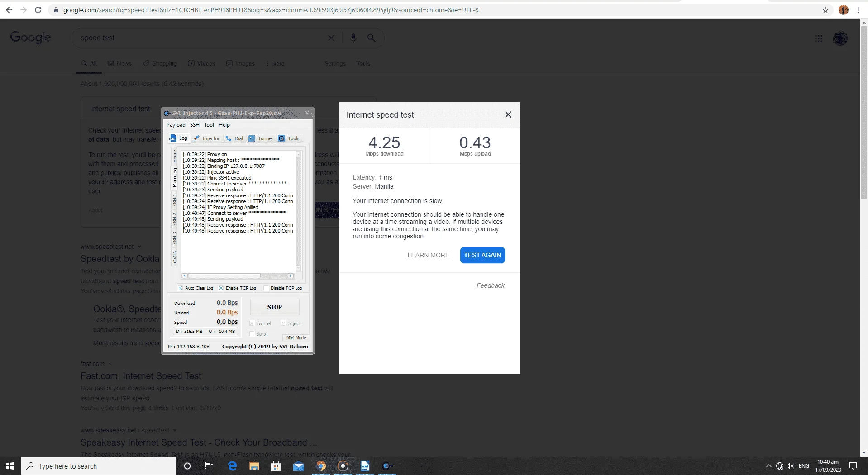Viewport: 868px width, 475px height.
Task: Toggle the Tunnel checkbox
Action: point(252,323)
